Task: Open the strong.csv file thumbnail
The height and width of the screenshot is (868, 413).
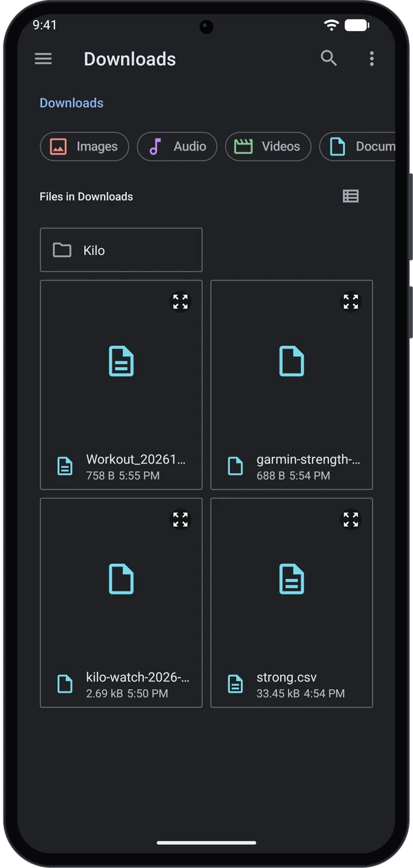Action: [292, 579]
